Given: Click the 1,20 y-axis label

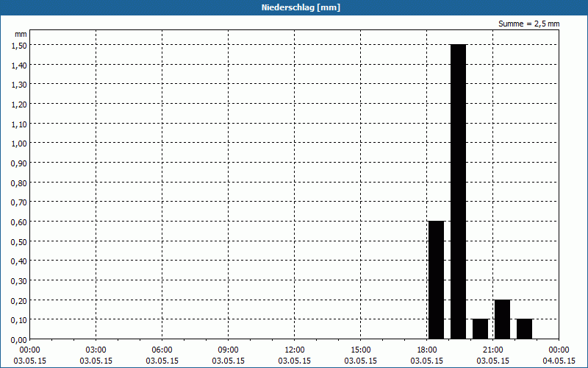Looking at the screenshot, I should (x=19, y=105).
